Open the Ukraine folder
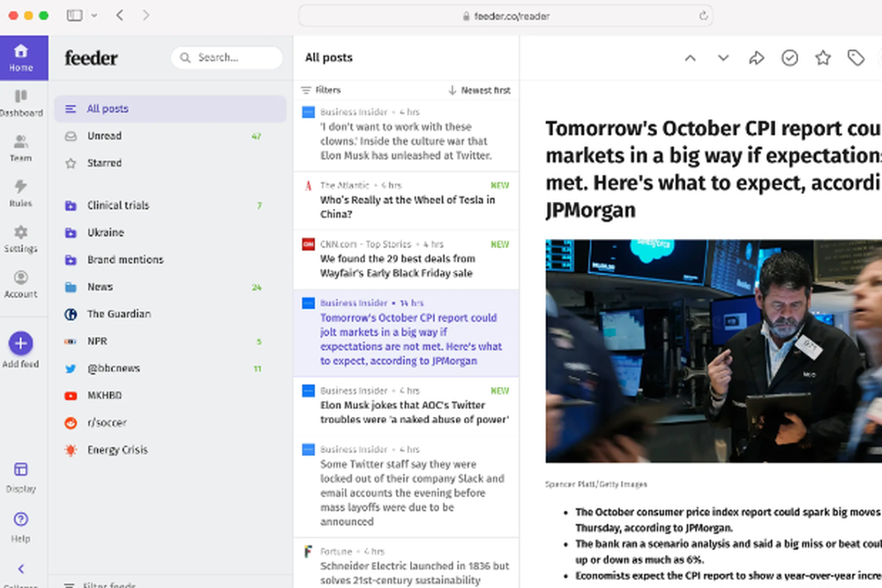The width and height of the screenshot is (882, 588). (170, 232)
